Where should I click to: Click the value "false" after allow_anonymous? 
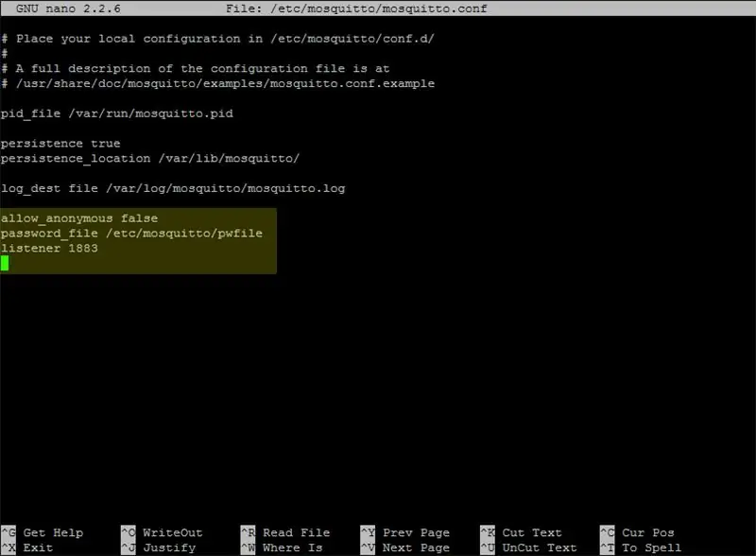pyautogui.click(x=139, y=218)
